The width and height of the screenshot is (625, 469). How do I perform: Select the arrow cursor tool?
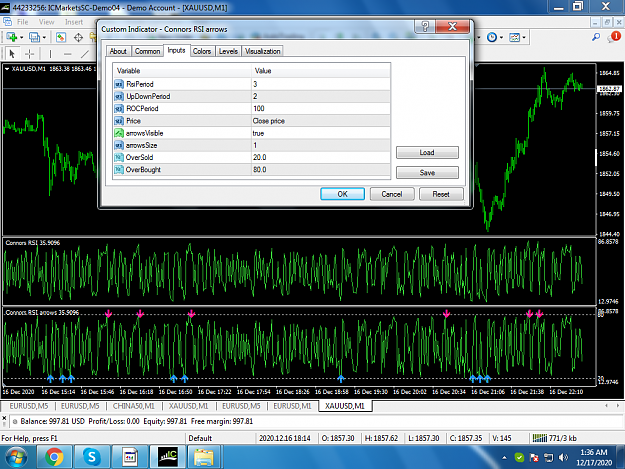[12, 53]
